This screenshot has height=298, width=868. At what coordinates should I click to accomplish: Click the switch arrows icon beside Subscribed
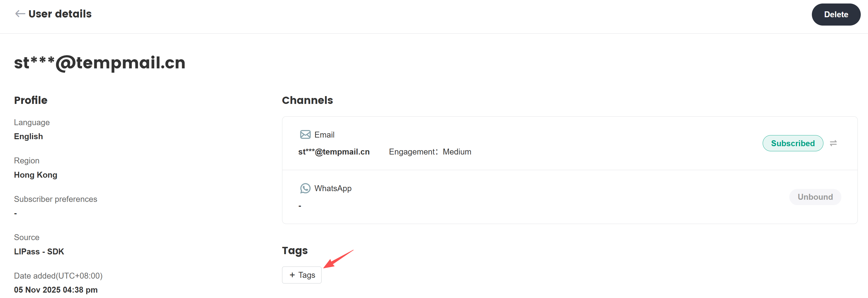tap(833, 143)
